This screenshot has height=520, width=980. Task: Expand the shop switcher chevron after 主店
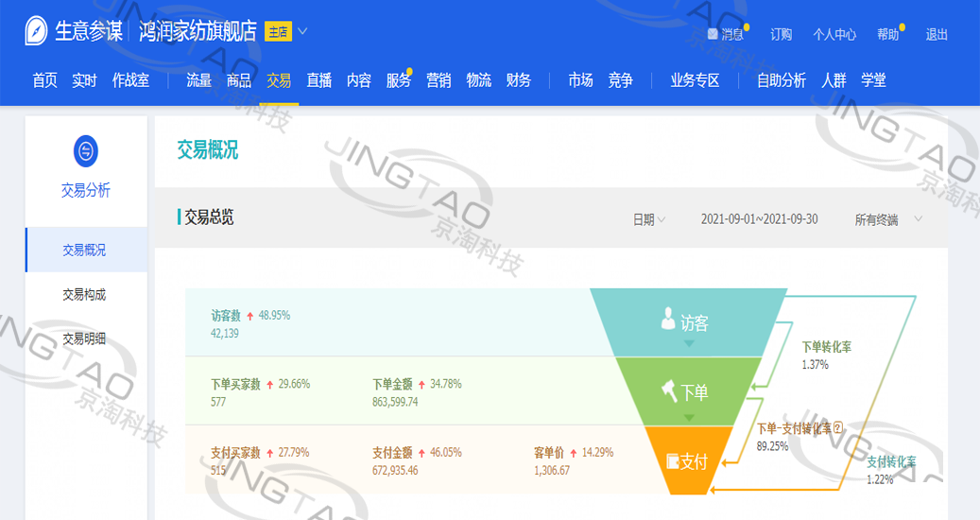point(302,31)
